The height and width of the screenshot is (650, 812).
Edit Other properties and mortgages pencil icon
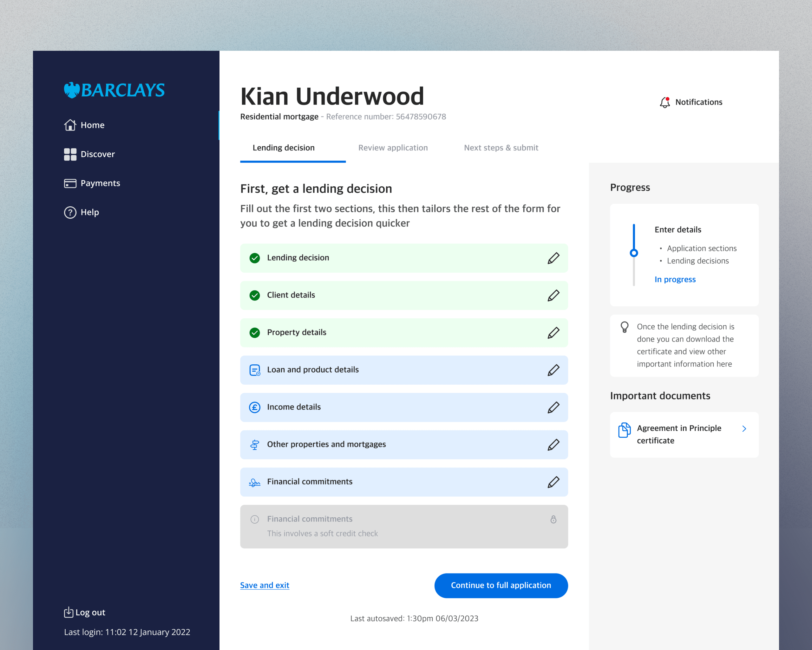553,444
